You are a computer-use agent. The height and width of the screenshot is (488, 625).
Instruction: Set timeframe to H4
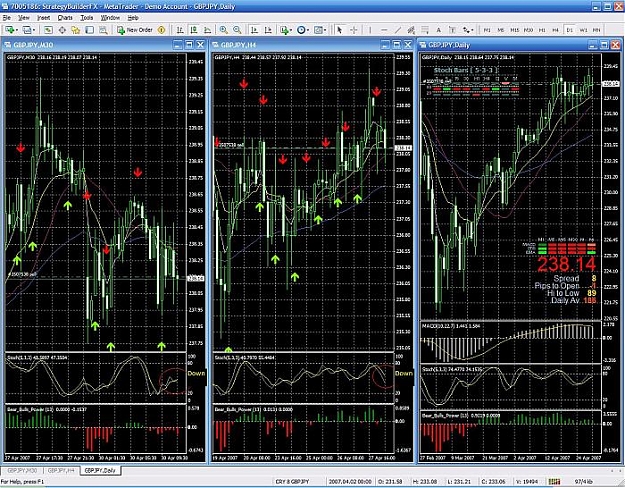(555, 30)
